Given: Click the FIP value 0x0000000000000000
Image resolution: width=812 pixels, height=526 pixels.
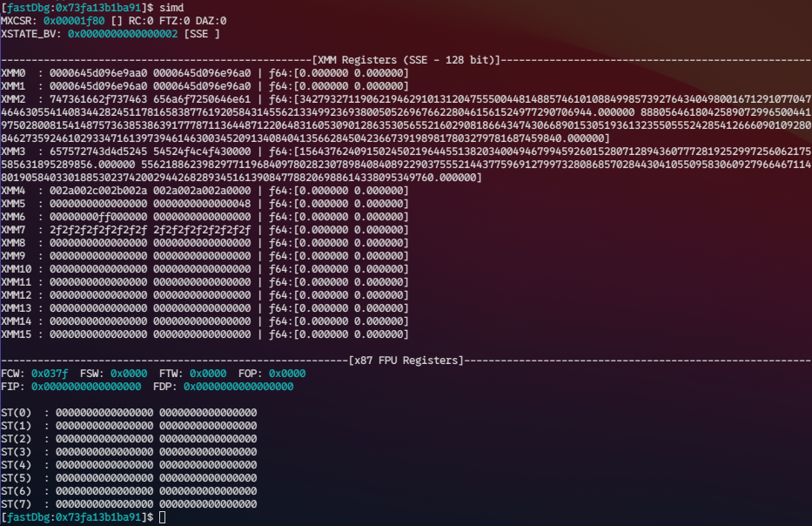Looking at the screenshot, I should [86, 387].
